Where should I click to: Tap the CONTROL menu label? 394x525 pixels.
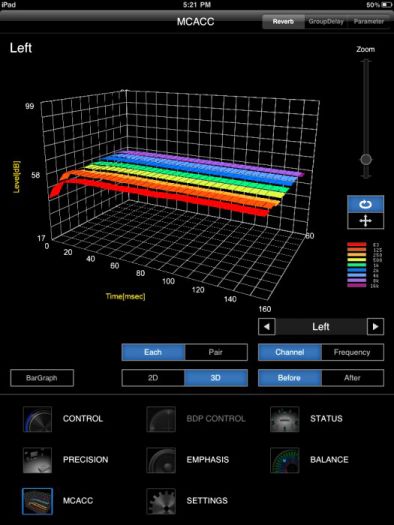pos(83,419)
